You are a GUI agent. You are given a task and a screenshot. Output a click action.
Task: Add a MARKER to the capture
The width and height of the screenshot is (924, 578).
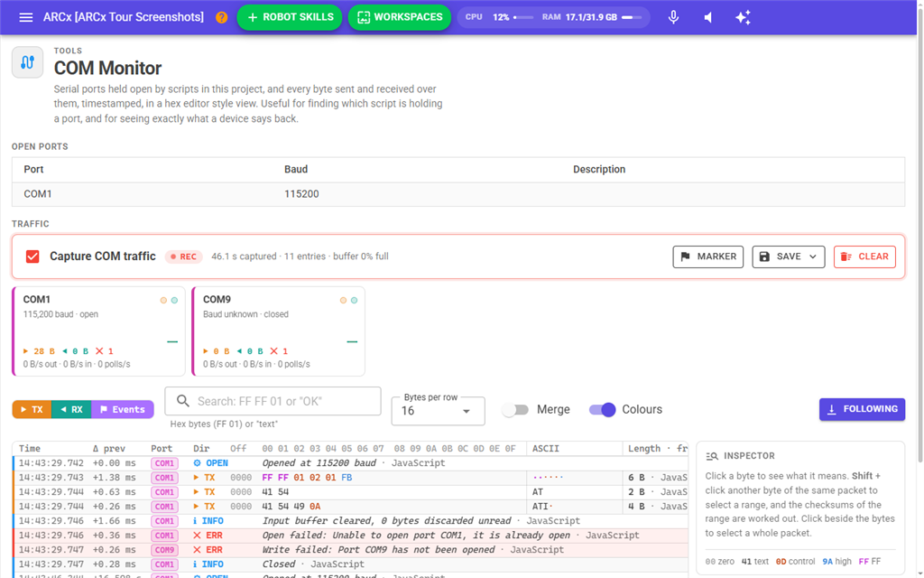click(708, 256)
